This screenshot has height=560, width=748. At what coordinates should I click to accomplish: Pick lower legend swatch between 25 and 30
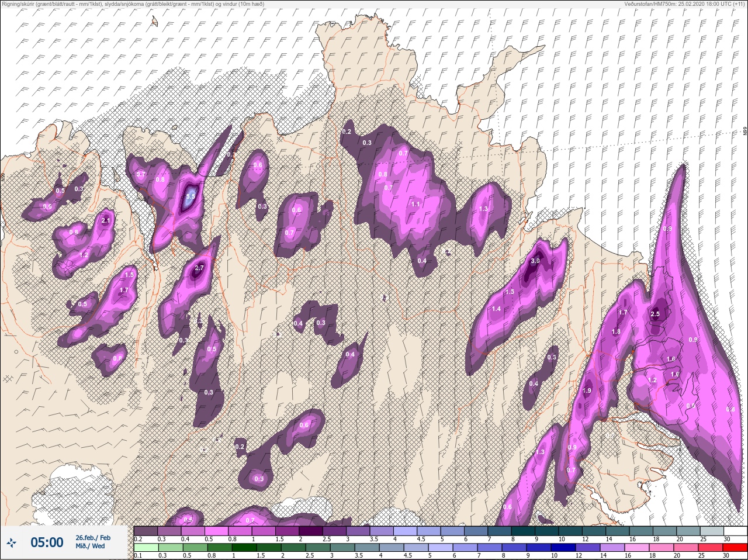pos(711,548)
